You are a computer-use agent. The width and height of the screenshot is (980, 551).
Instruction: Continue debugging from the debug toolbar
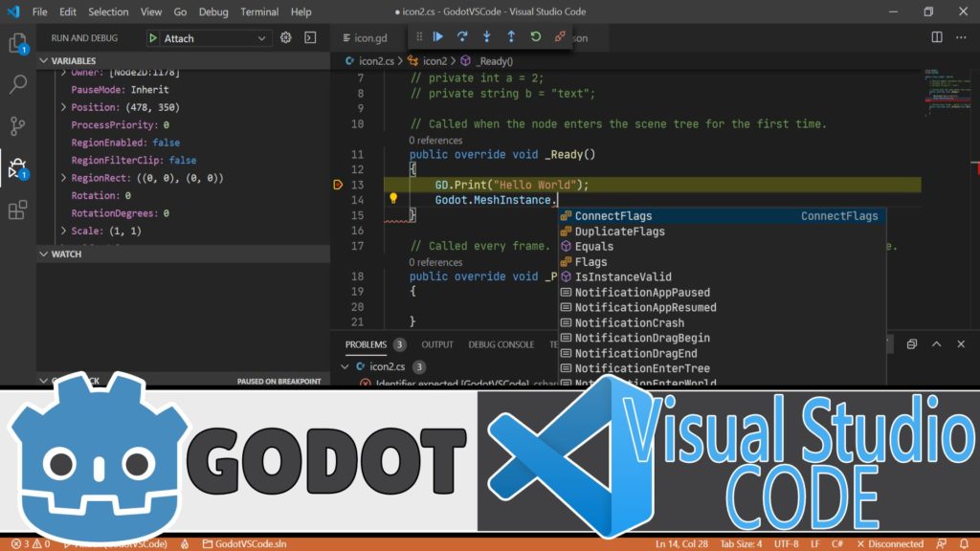coord(438,37)
